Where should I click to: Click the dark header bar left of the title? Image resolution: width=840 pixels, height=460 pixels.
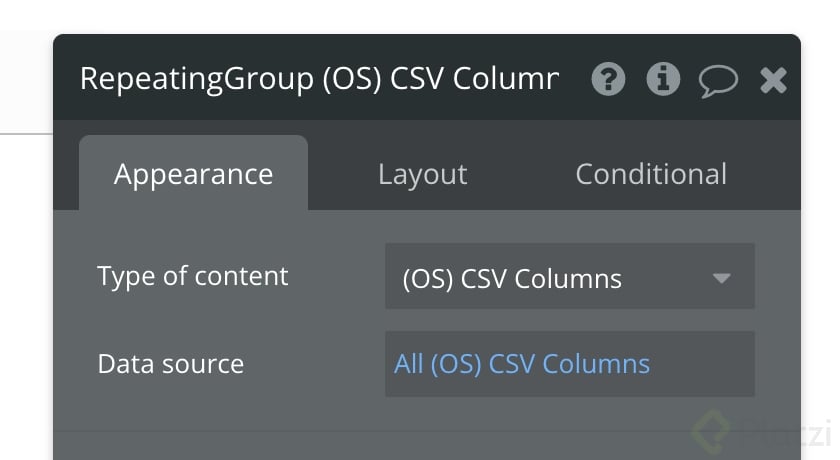(66, 79)
